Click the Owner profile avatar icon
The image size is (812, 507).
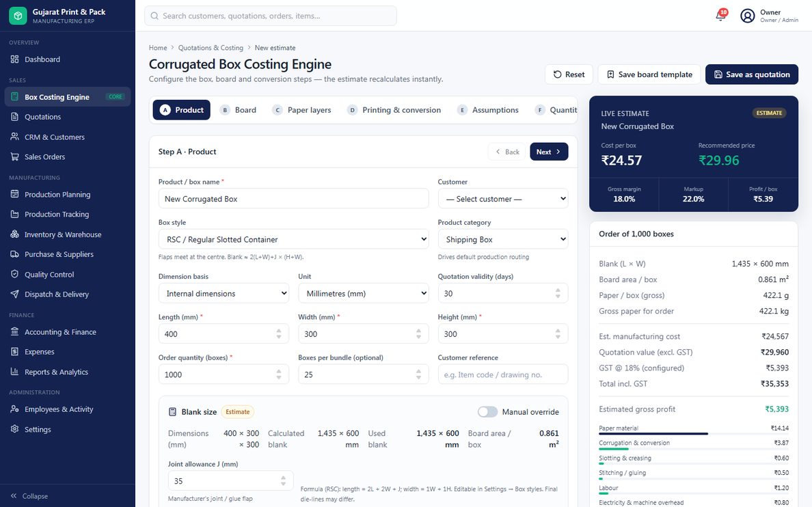point(747,16)
